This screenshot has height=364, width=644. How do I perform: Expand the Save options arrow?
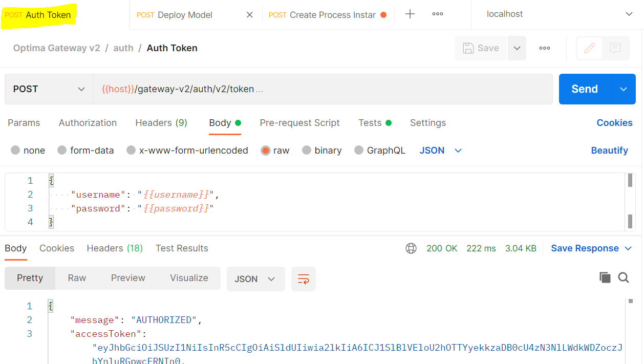[517, 48]
